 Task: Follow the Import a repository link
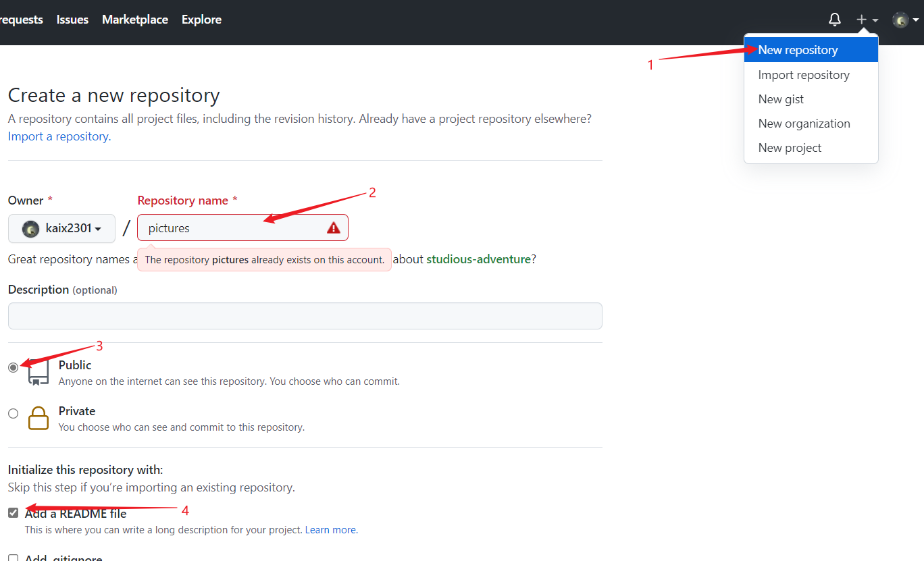coord(58,136)
